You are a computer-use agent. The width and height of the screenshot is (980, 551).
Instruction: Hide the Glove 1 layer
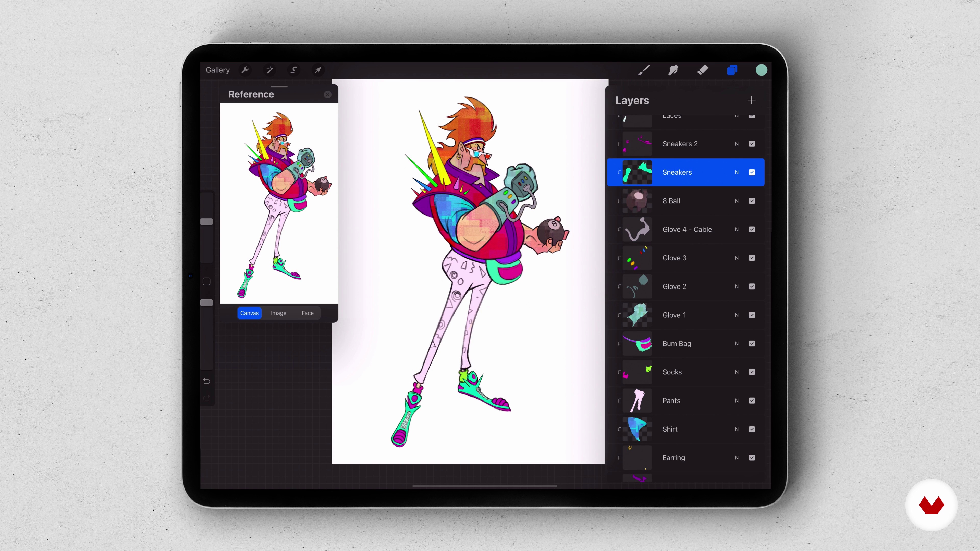(x=752, y=315)
